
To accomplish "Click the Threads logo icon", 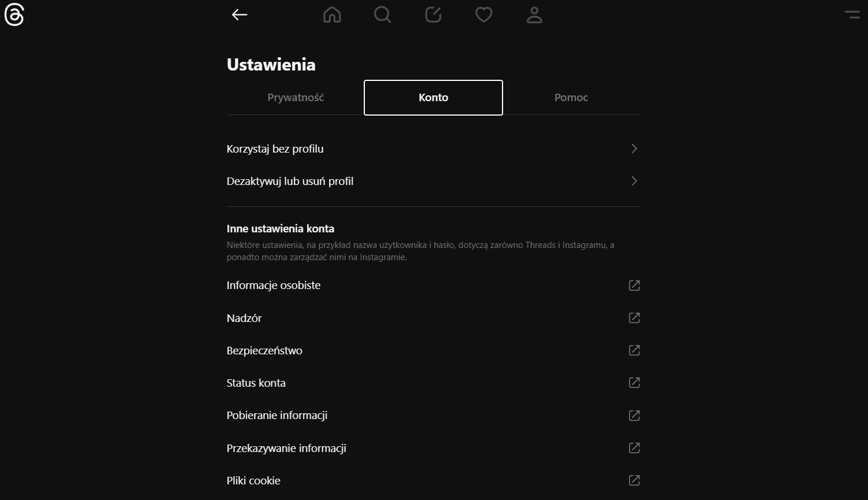I will [14, 15].
